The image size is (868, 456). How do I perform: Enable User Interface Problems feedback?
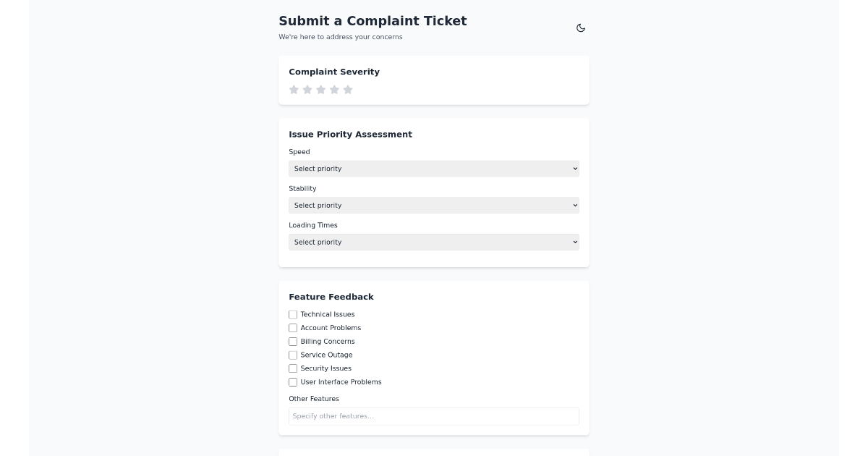[x=293, y=382]
